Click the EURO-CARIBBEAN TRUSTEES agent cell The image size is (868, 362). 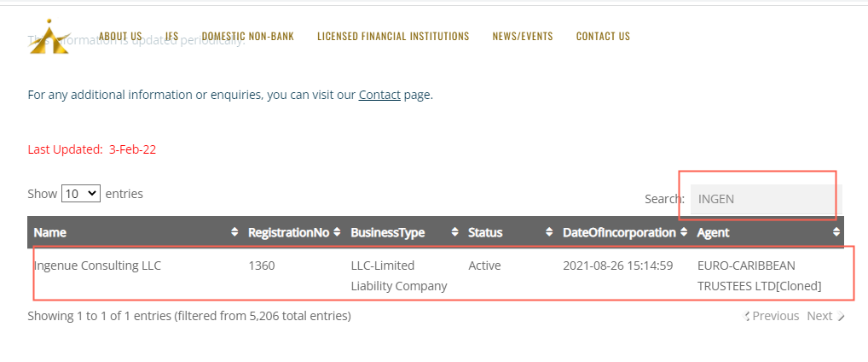759,275
